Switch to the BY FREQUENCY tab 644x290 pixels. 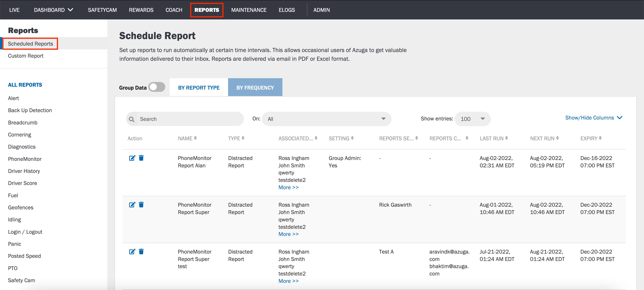[255, 87]
